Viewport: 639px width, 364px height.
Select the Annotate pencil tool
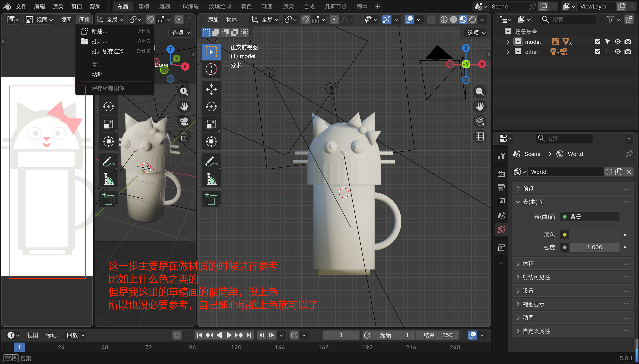211,161
